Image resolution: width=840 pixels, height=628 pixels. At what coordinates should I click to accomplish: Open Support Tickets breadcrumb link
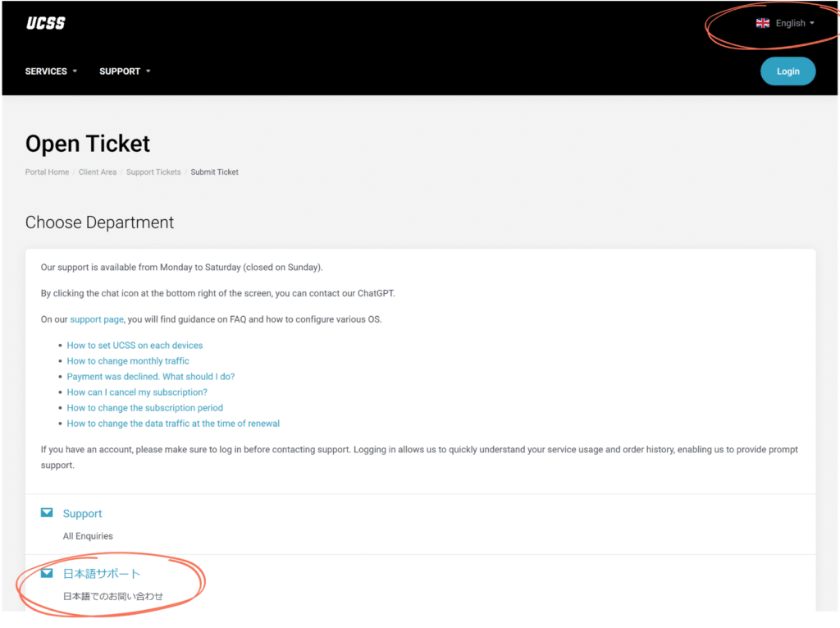(x=153, y=172)
